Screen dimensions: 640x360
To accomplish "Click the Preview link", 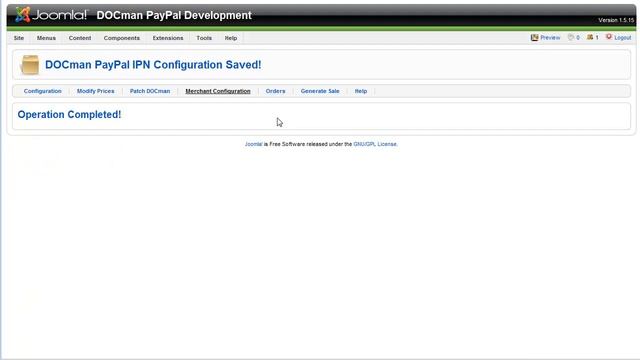I will (550, 38).
